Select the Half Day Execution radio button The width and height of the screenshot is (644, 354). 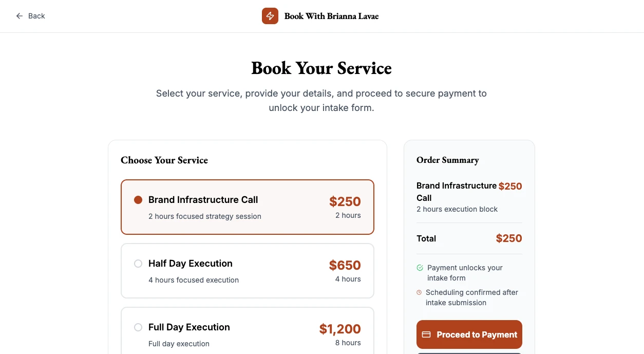point(138,264)
